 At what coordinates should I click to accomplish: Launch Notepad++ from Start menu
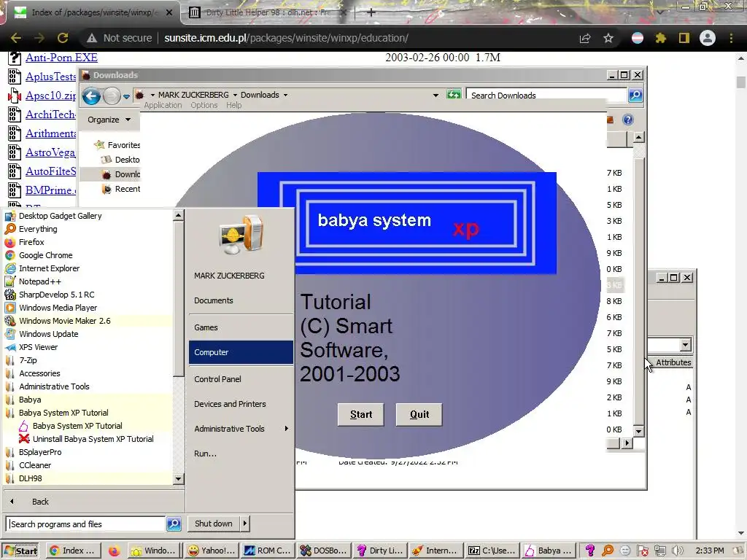(40, 281)
